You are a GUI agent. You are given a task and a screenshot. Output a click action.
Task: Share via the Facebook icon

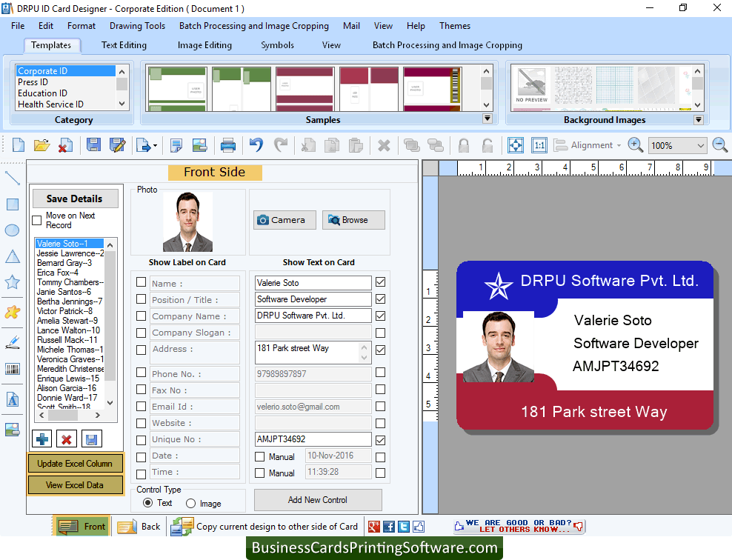[x=389, y=527]
